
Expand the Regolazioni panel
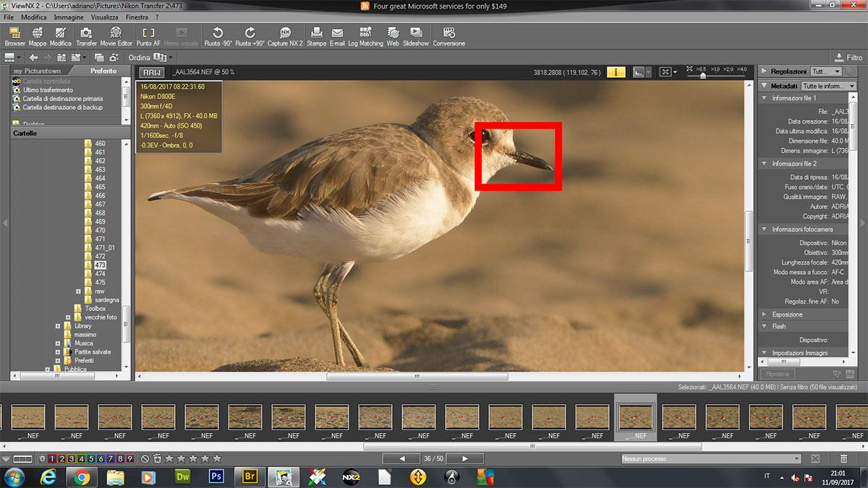(764, 72)
